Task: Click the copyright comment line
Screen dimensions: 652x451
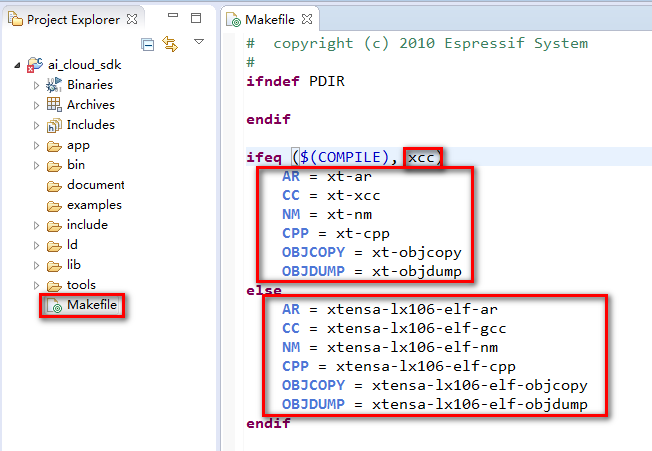Action: (x=417, y=43)
